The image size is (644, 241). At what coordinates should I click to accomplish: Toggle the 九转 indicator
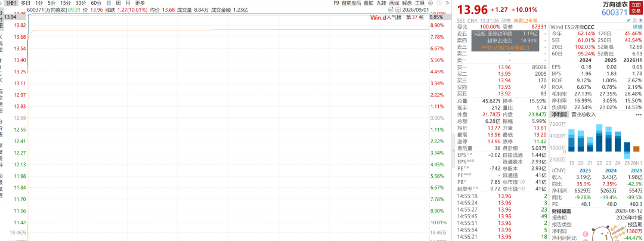coord(381,3)
